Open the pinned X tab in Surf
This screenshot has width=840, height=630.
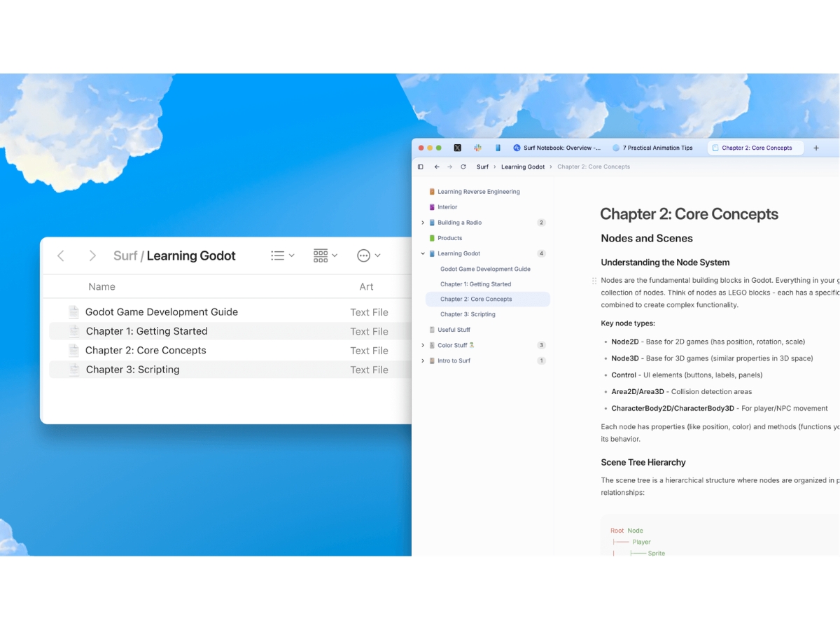tap(458, 148)
